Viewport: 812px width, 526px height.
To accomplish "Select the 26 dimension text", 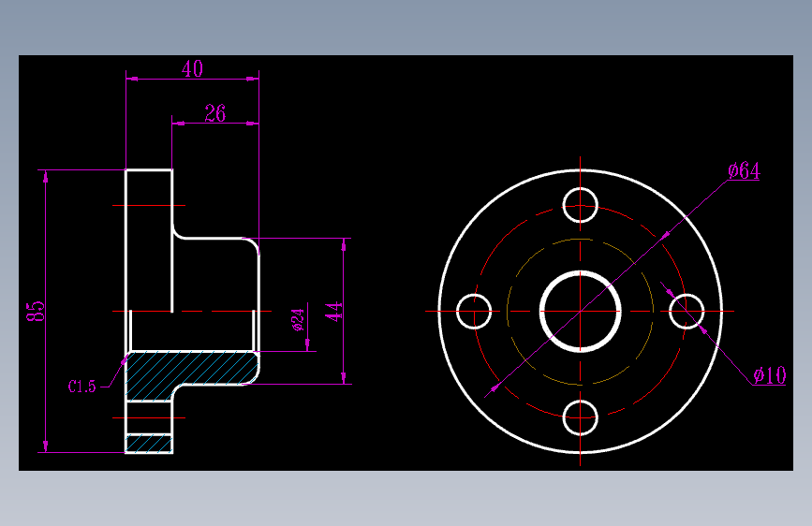I will click(214, 113).
